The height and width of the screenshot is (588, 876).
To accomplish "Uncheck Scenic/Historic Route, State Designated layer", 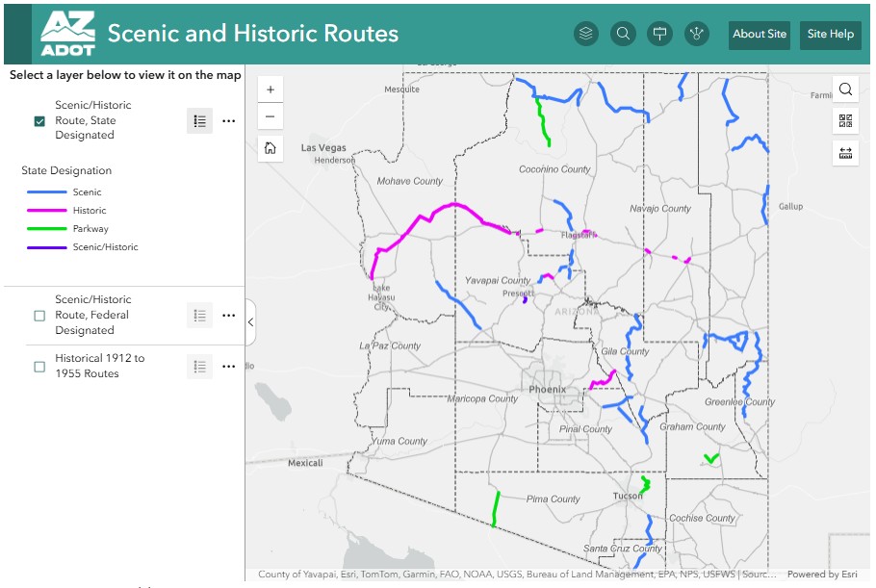I will pyautogui.click(x=39, y=121).
